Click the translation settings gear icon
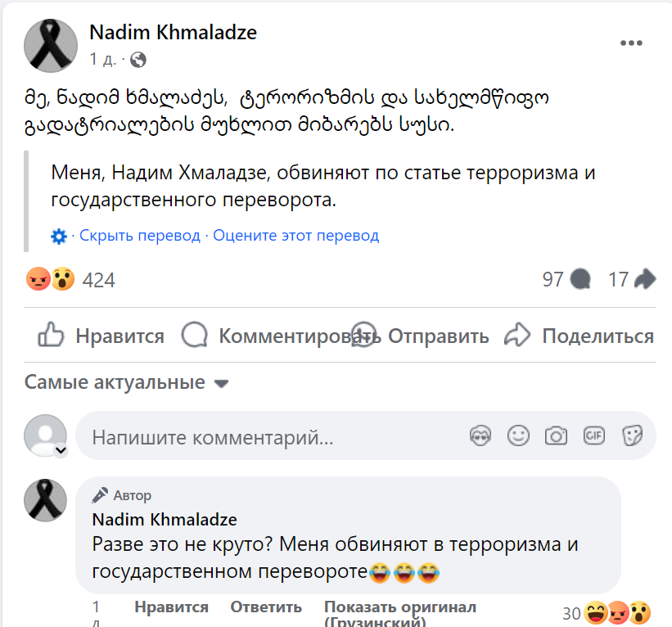 (59, 237)
